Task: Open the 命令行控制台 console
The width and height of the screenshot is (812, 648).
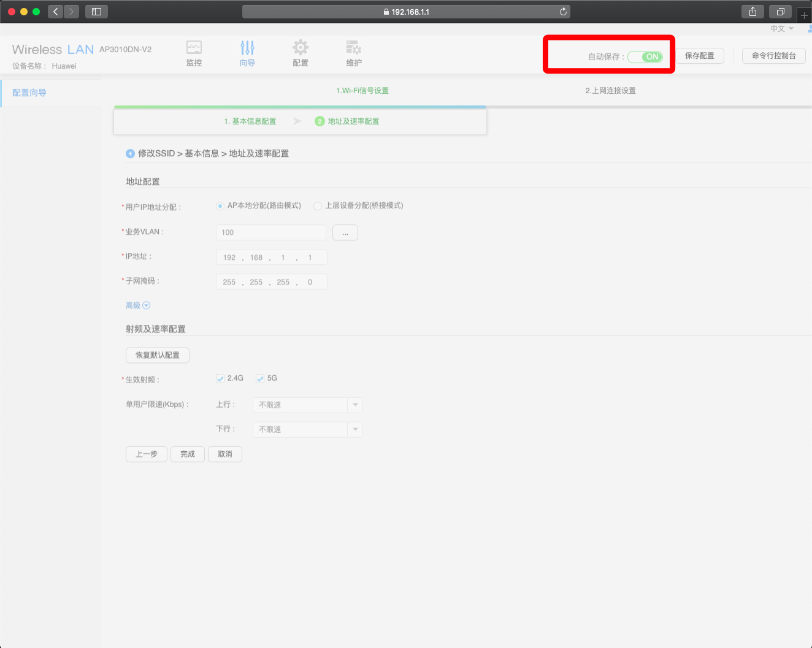Action: tap(774, 56)
